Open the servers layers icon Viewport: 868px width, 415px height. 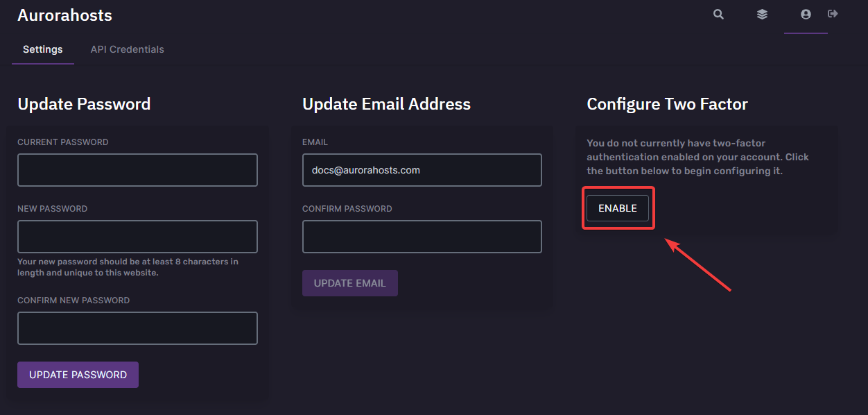(x=762, y=15)
